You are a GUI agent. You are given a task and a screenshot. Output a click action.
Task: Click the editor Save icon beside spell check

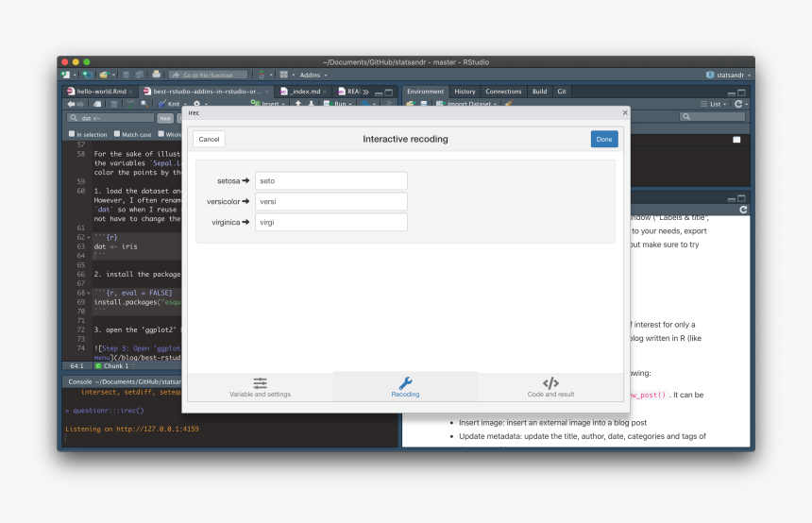[114, 104]
